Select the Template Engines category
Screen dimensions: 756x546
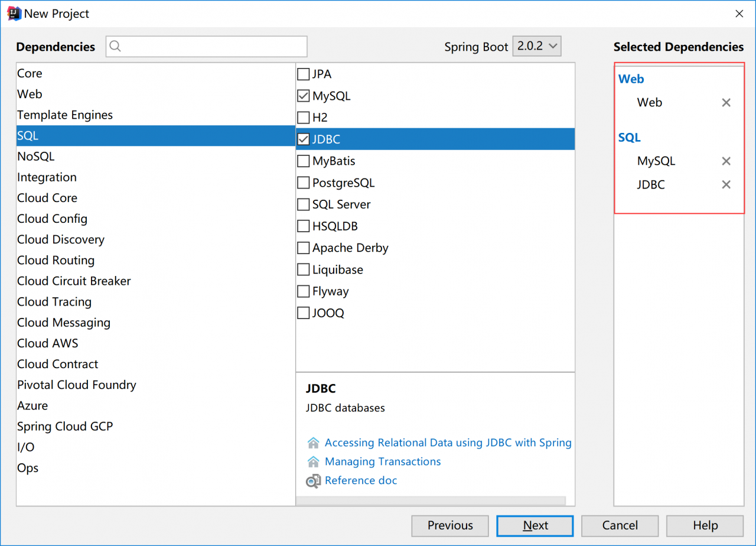click(65, 115)
